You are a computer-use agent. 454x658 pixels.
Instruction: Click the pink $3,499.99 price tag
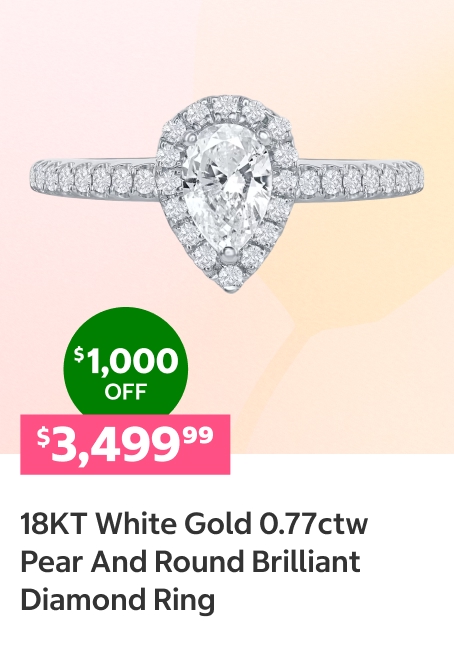(x=125, y=444)
